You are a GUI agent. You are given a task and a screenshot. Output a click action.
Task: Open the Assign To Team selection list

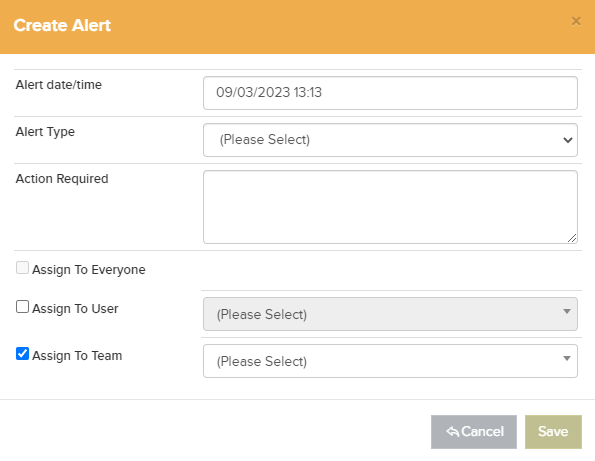pyautogui.click(x=390, y=361)
